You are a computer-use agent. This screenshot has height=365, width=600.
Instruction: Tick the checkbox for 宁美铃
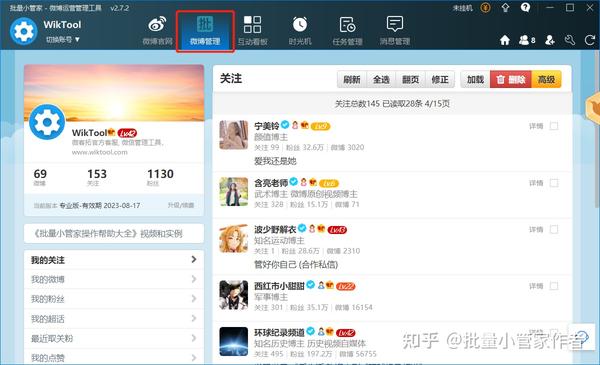(554, 126)
